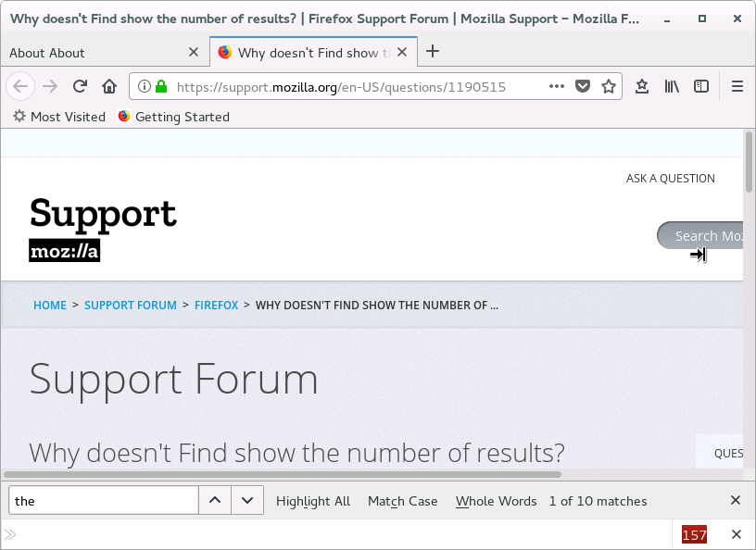756x550 pixels.
Task: Click the ASK A QUESTION link
Action: pos(670,179)
